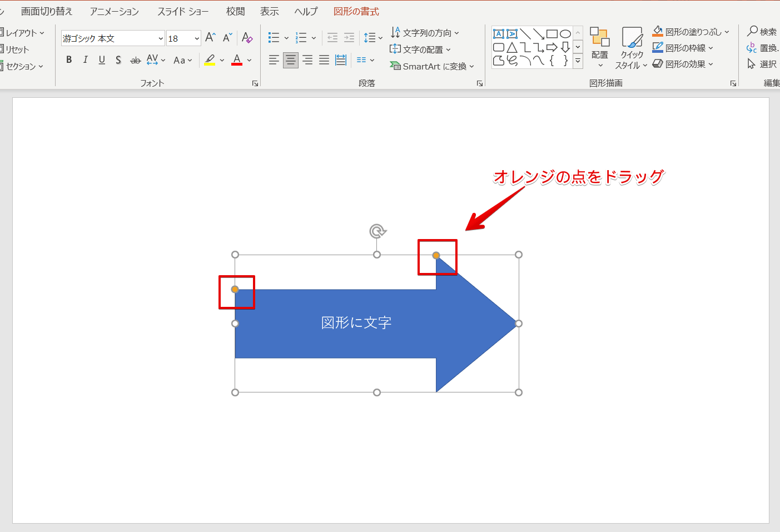This screenshot has width=780, height=532.
Task: Switch to アニメーション tab
Action: pyautogui.click(x=115, y=11)
